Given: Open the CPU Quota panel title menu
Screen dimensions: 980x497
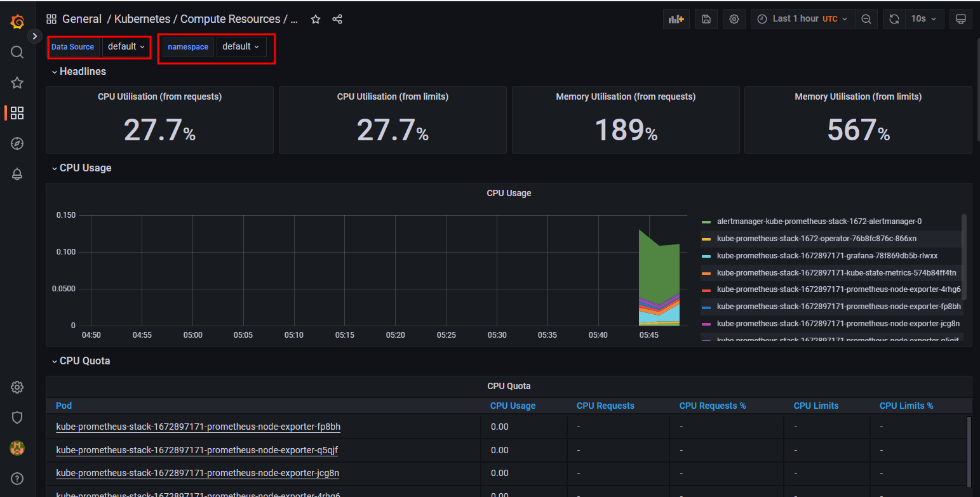Looking at the screenshot, I should (x=509, y=386).
